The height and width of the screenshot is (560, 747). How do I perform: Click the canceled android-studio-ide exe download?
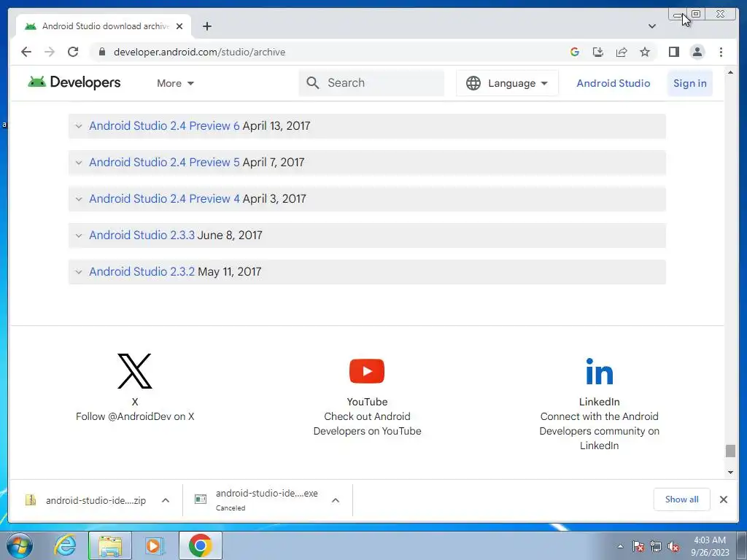click(256, 500)
